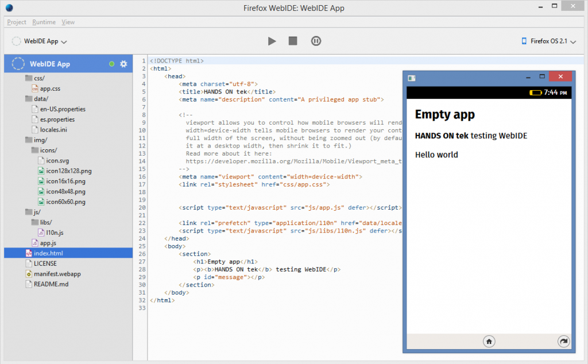Open the Project menu

point(17,22)
